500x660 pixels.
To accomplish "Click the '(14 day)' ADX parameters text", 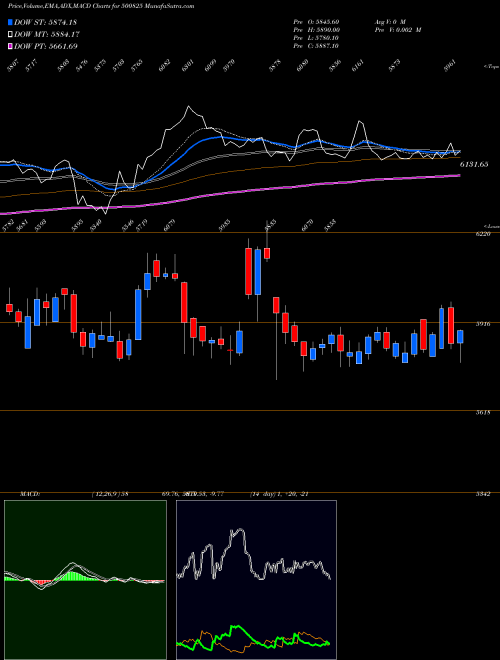I will [263, 494].
